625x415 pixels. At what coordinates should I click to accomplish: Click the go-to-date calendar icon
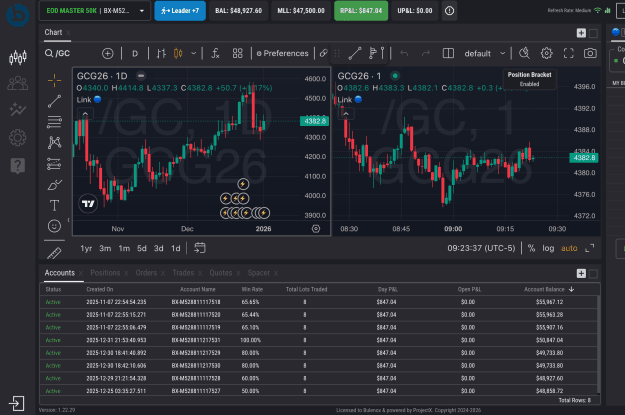coord(200,248)
